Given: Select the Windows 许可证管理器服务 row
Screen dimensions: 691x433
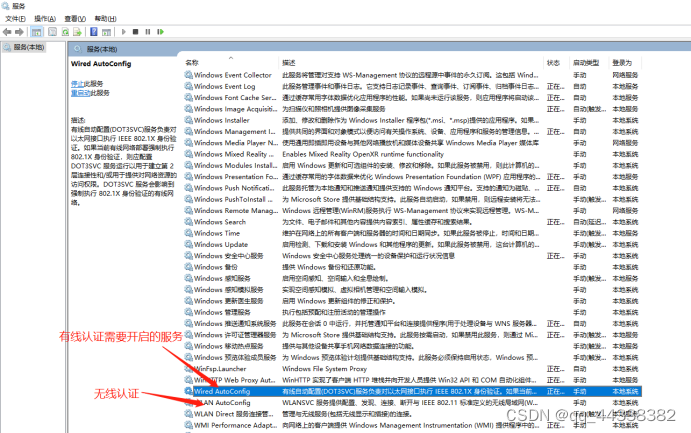Looking at the screenshot, I should point(412,335).
